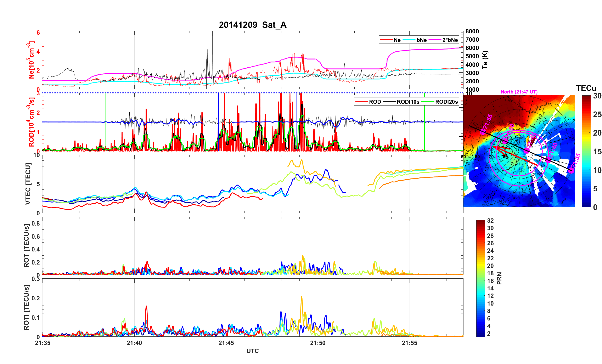Image resolution: width=602 pixels, height=364 pixels.
Task: Click the PRN colorbar label
Action: tap(499, 278)
